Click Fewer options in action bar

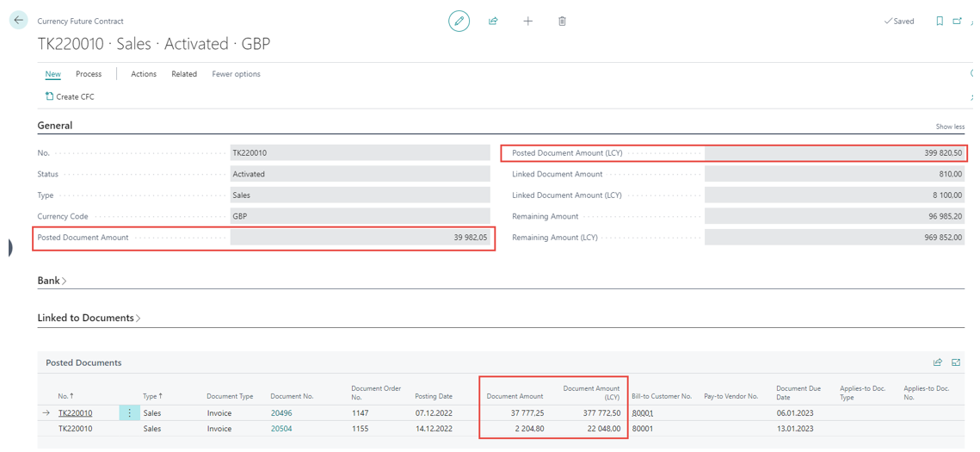click(x=236, y=74)
